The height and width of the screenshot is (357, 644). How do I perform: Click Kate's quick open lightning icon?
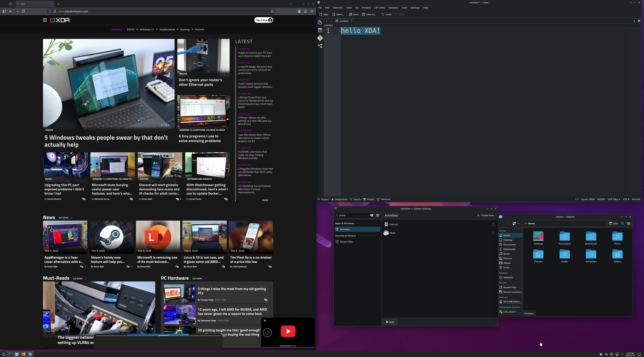[634, 21]
